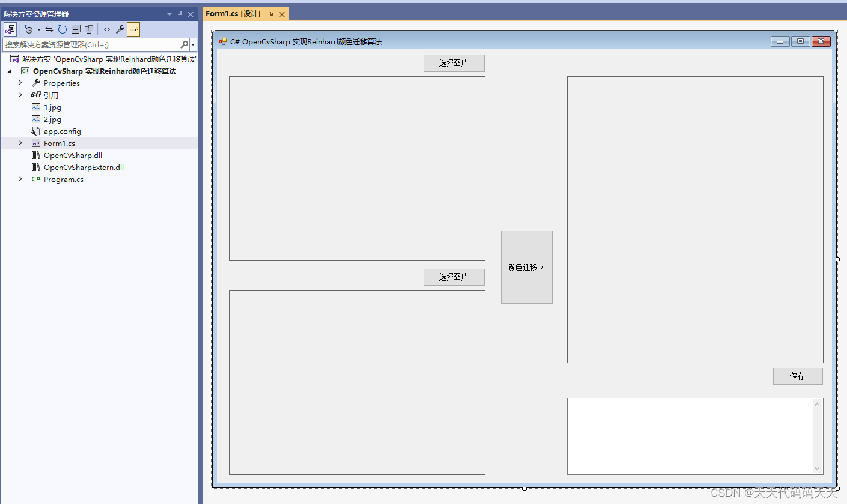This screenshot has height=504, width=847.
Task: Click the text box scrollbar down arrow
Action: 817,469
